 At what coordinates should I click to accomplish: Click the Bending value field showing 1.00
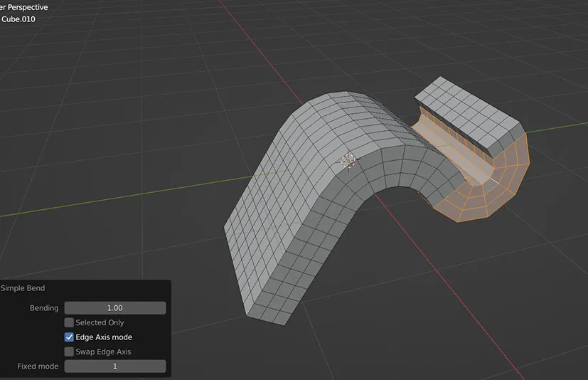pos(114,308)
